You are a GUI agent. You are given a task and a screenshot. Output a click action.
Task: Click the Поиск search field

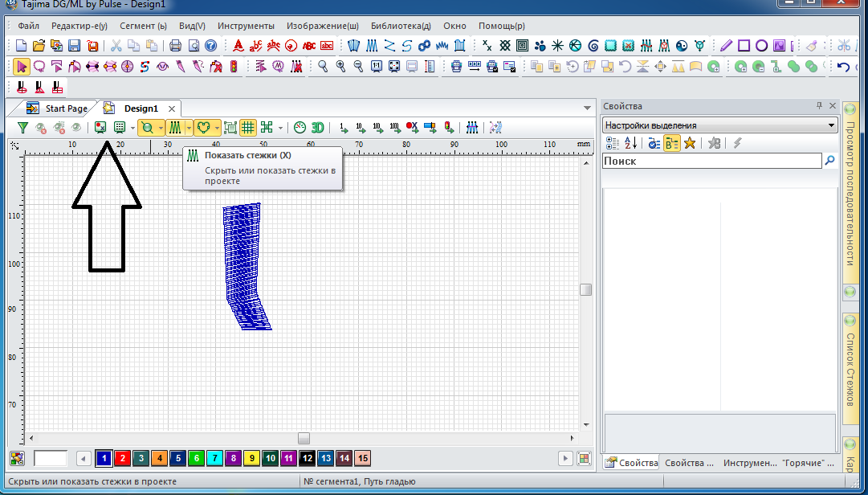click(x=711, y=161)
